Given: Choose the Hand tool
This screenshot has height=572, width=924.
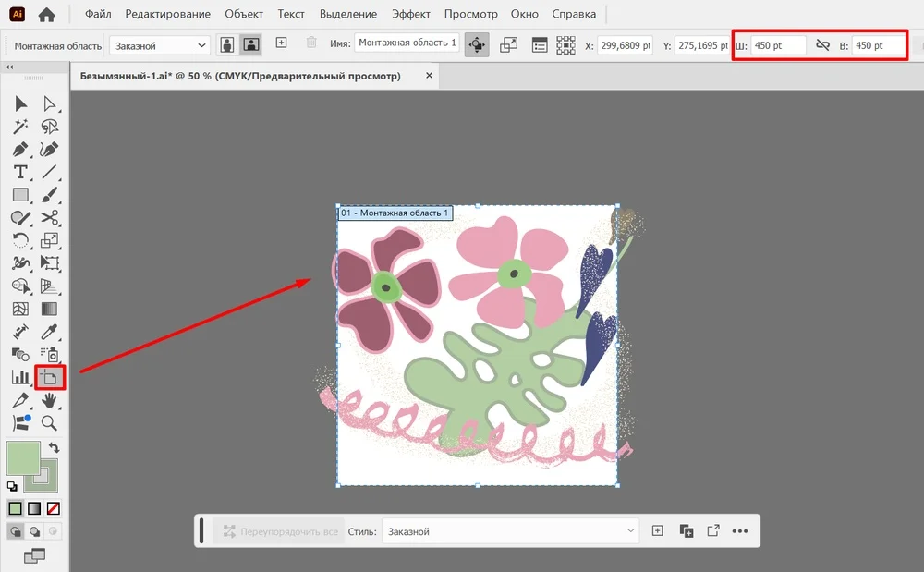Looking at the screenshot, I should (x=50, y=400).
